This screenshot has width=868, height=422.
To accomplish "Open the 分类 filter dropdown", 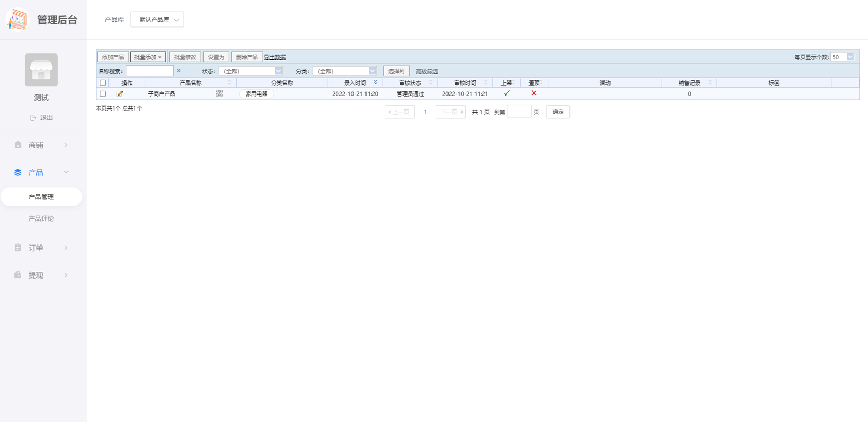I will 344,71.
